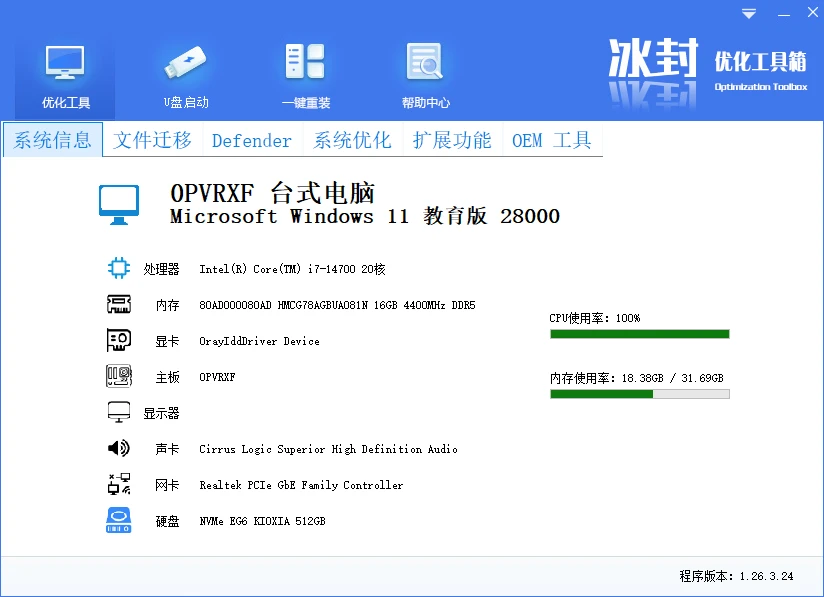
Task: Click the 声卡 speaker icon
Action: (119, 448)
